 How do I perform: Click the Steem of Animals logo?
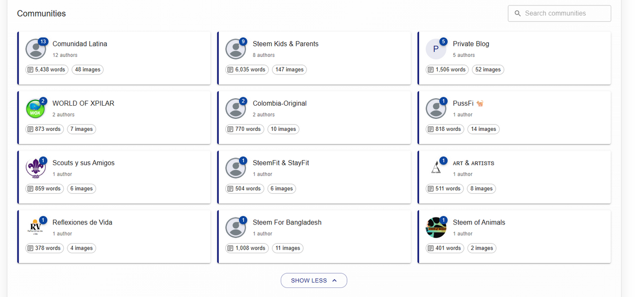pyautogui.click(x=436, y=227)
